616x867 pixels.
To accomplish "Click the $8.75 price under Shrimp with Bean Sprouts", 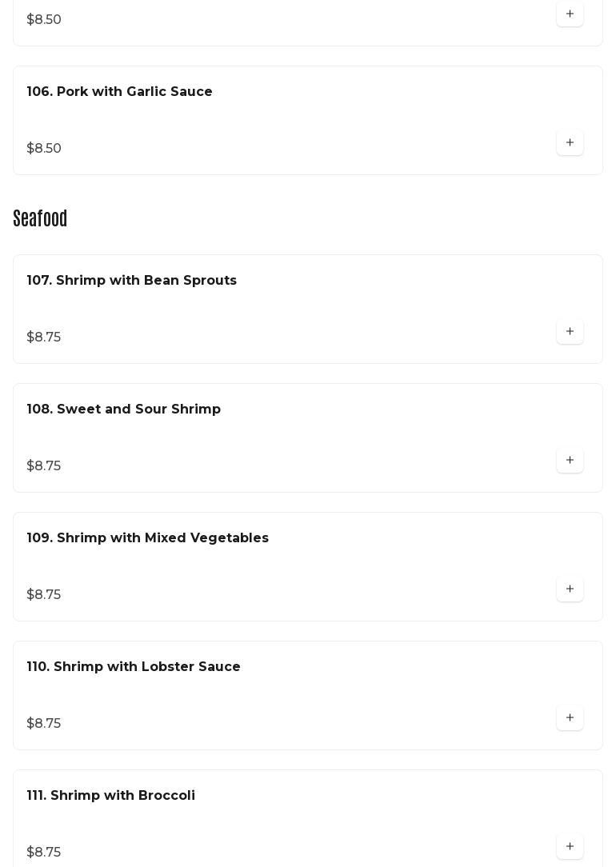I will 44,338.
